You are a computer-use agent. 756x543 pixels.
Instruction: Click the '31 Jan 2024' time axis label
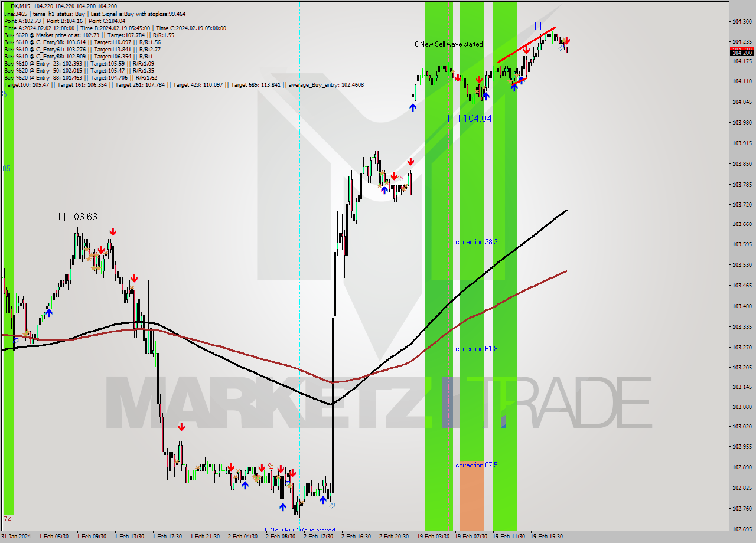click(16, 537)
